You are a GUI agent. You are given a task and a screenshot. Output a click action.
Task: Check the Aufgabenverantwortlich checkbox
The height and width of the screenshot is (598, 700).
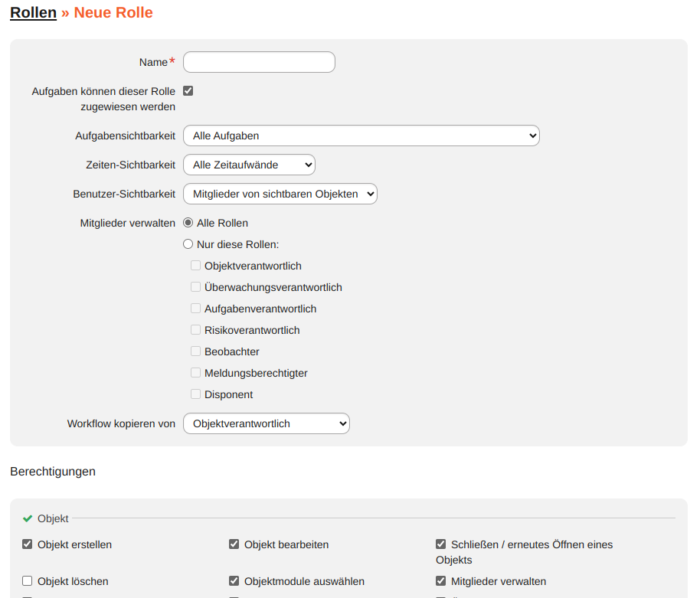tap(196, 309)
